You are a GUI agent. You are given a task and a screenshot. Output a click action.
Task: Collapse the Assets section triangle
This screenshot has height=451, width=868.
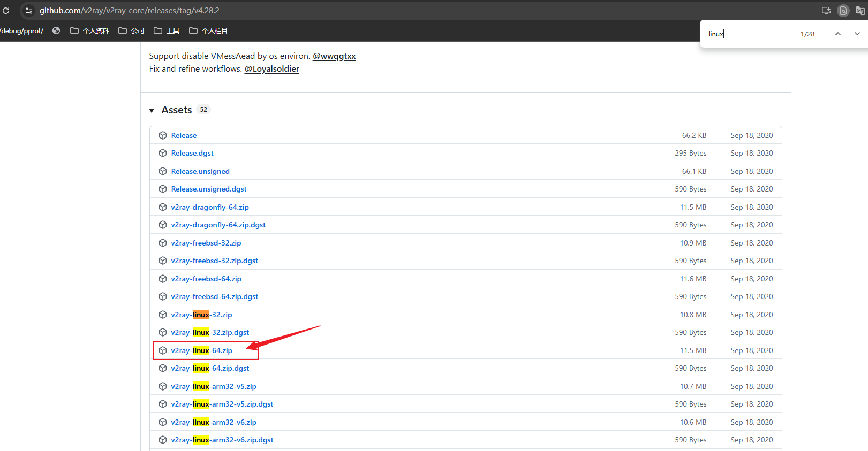click(x=152, y=110)
